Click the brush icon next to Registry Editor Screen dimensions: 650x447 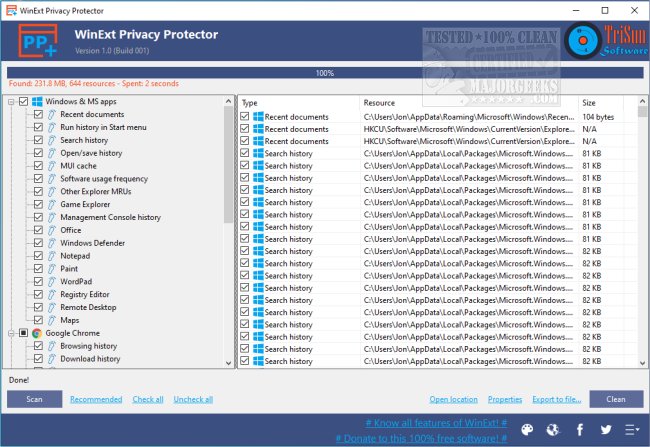51,294
